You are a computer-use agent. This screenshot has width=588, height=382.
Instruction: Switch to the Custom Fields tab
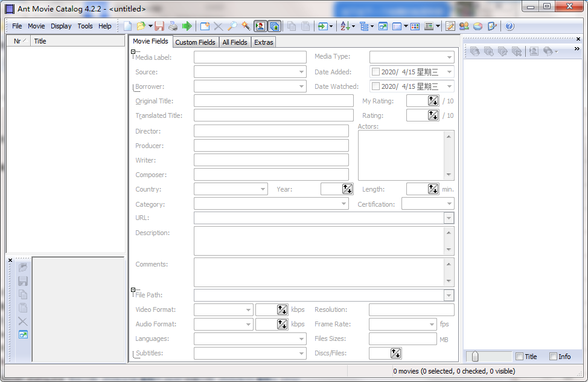[x=196, y=42]
